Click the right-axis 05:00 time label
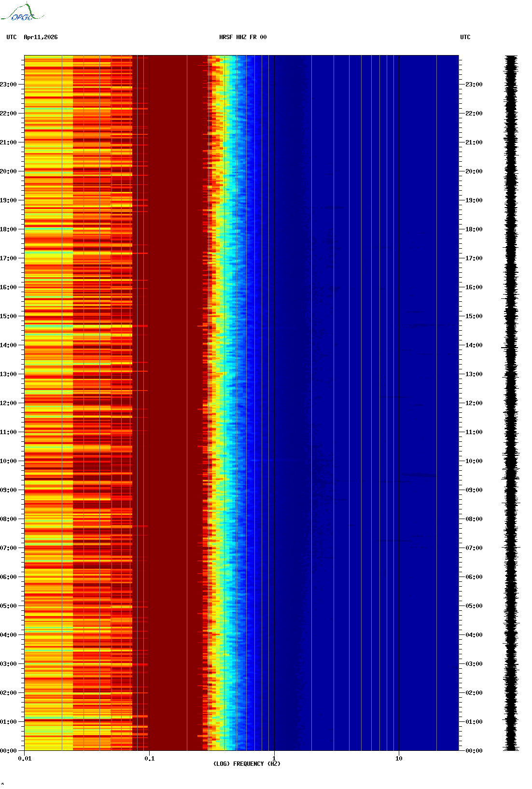The width and height of the screenshot is (532, 789). 474,606
